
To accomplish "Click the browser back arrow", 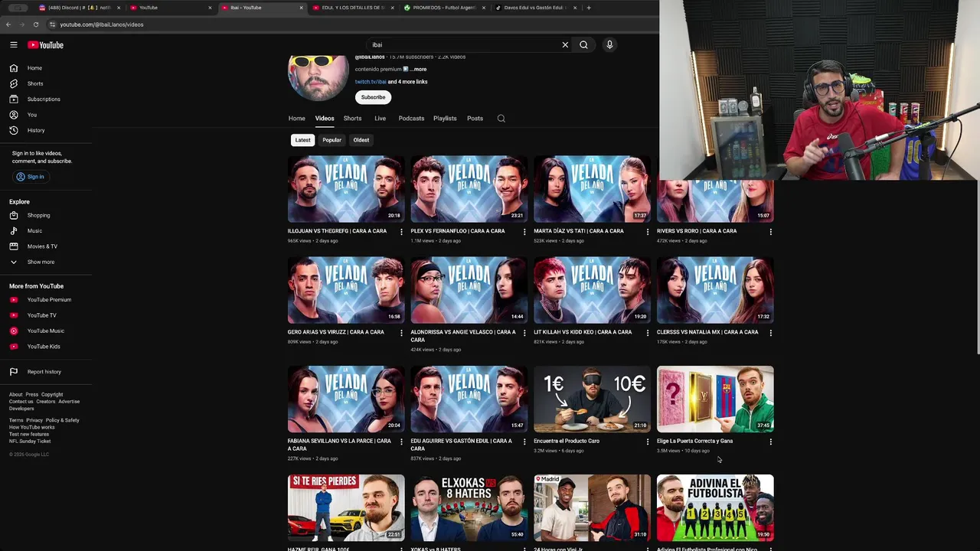I will coord(8,24).
